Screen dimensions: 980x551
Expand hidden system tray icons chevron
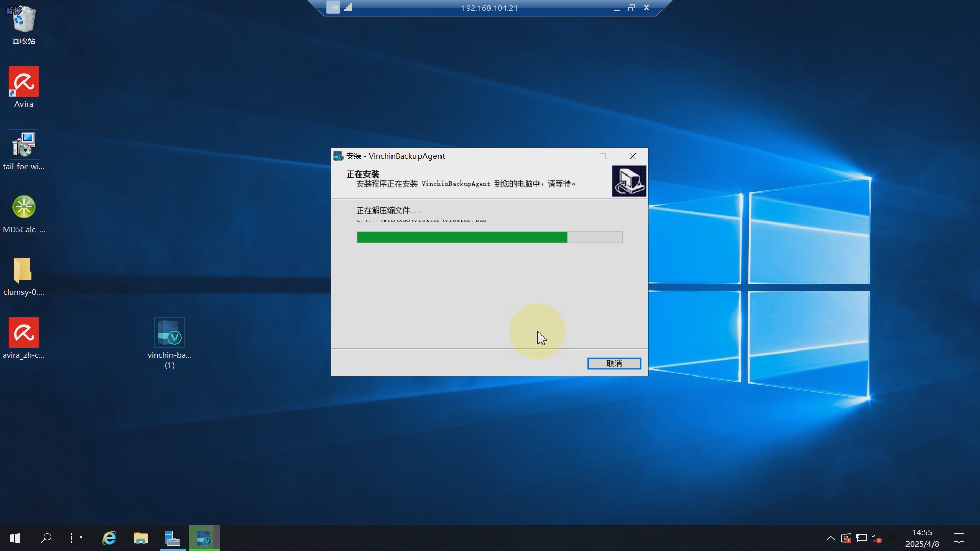point(830,538)
